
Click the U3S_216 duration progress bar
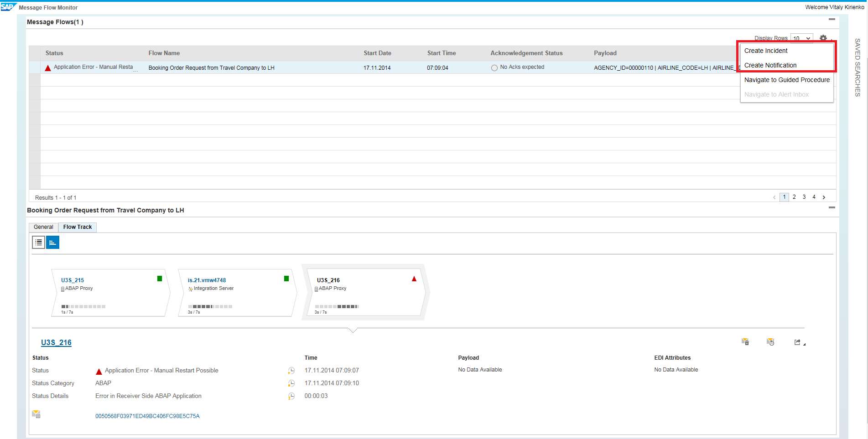[x=337, y=306]
